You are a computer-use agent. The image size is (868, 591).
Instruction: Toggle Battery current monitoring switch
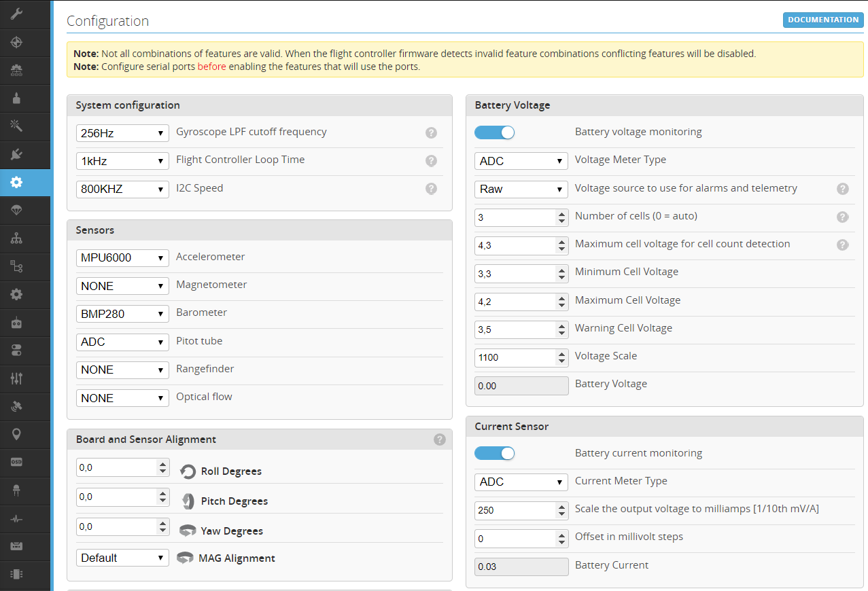(x=494, y=453)
